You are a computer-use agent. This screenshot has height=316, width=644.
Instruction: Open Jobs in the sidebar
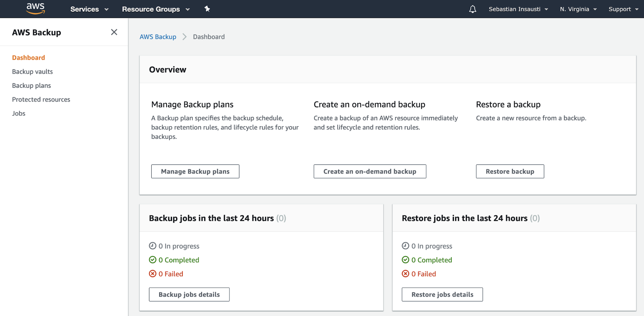19,113
